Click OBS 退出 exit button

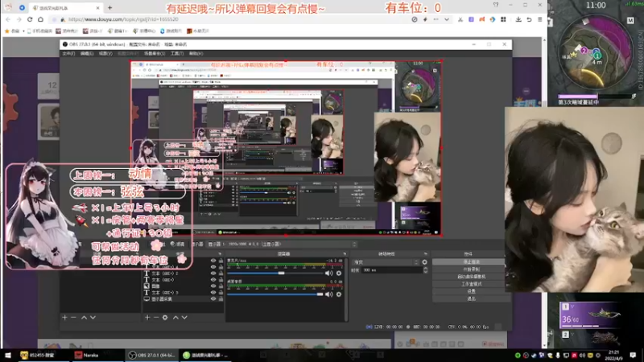[x=471, y=298]
